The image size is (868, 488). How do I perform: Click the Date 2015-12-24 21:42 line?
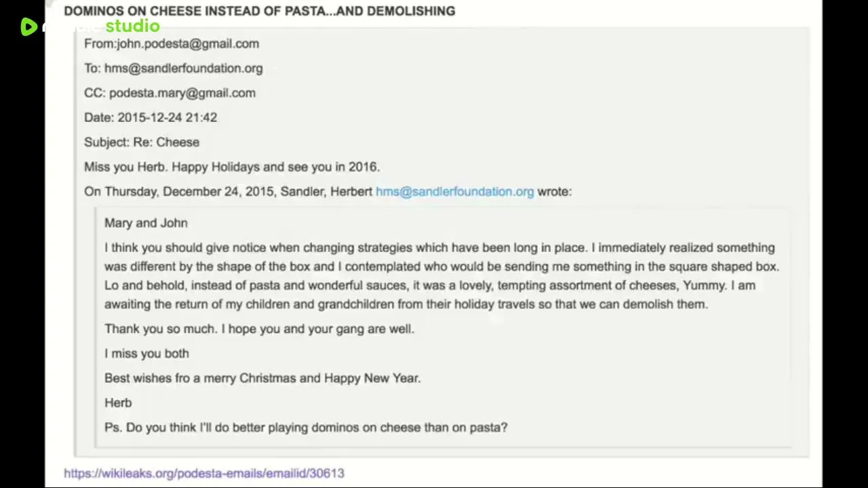tap(151, 117)
